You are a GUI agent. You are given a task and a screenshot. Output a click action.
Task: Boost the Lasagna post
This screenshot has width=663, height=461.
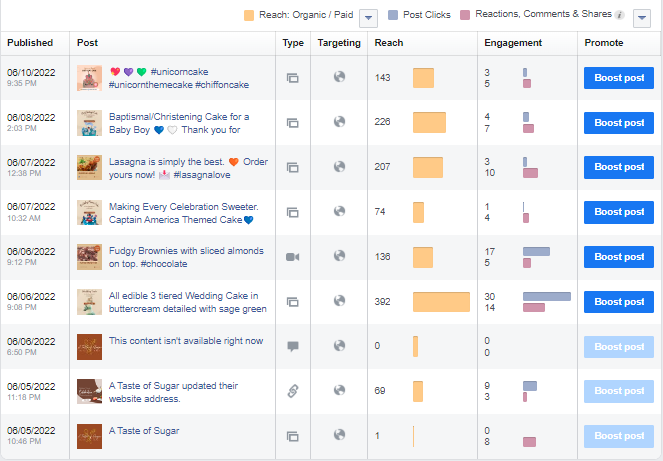[619, 167]
